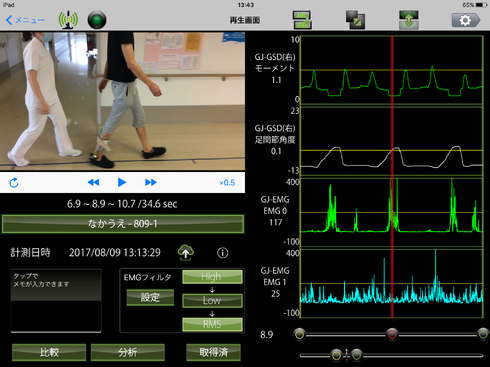Click the 設定 EMG filter button
490x367 pixels.
click(150, 297)
